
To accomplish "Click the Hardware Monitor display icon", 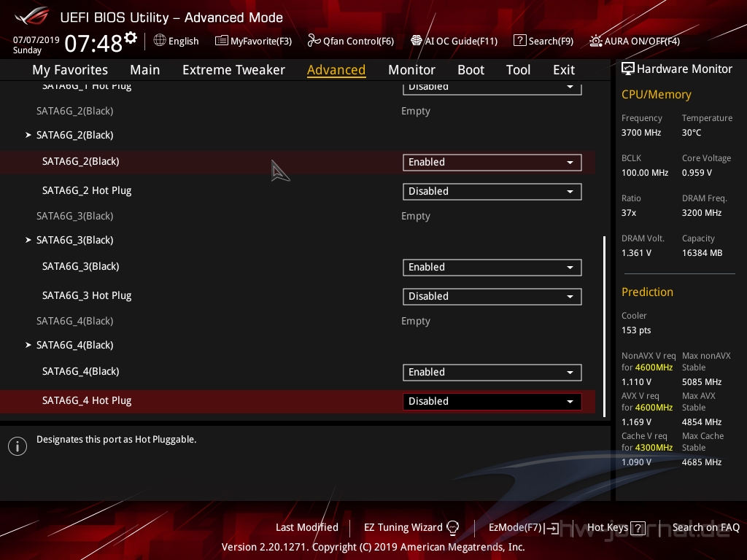I will [x=628, y=69].
